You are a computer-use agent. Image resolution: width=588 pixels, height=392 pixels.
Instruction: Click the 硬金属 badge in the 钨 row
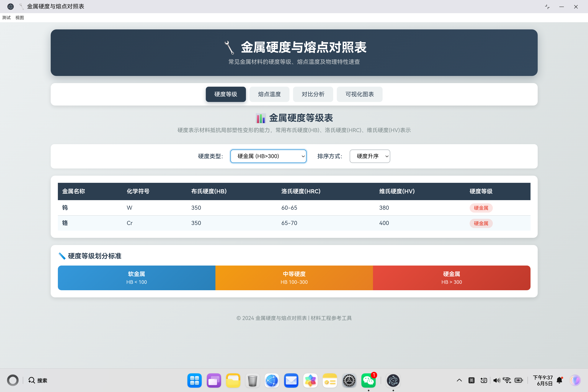(x=481, y=208)
